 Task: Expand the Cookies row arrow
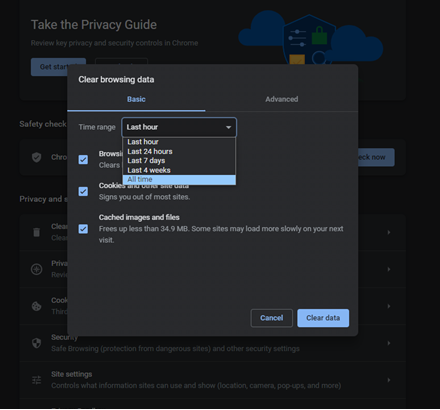point(389,306)
